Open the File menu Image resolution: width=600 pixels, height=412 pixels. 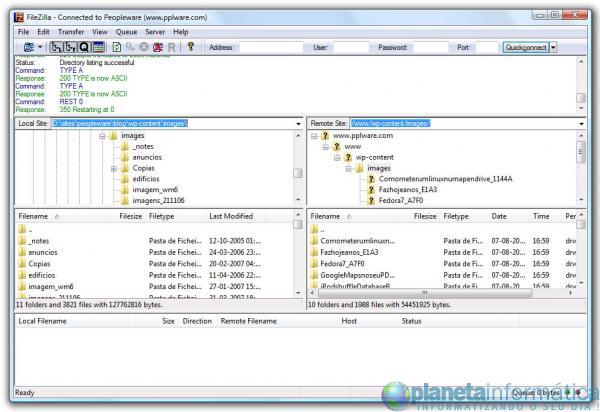click(x=23, y=32)
